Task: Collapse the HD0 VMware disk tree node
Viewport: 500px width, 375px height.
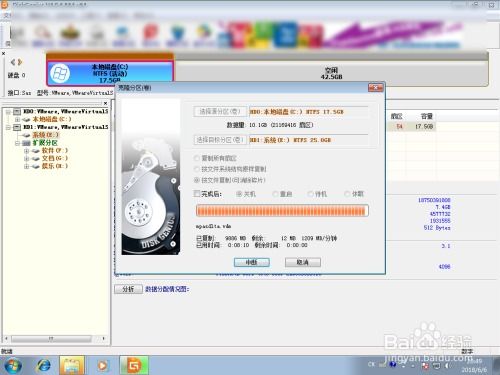Action: click(8, 112)
